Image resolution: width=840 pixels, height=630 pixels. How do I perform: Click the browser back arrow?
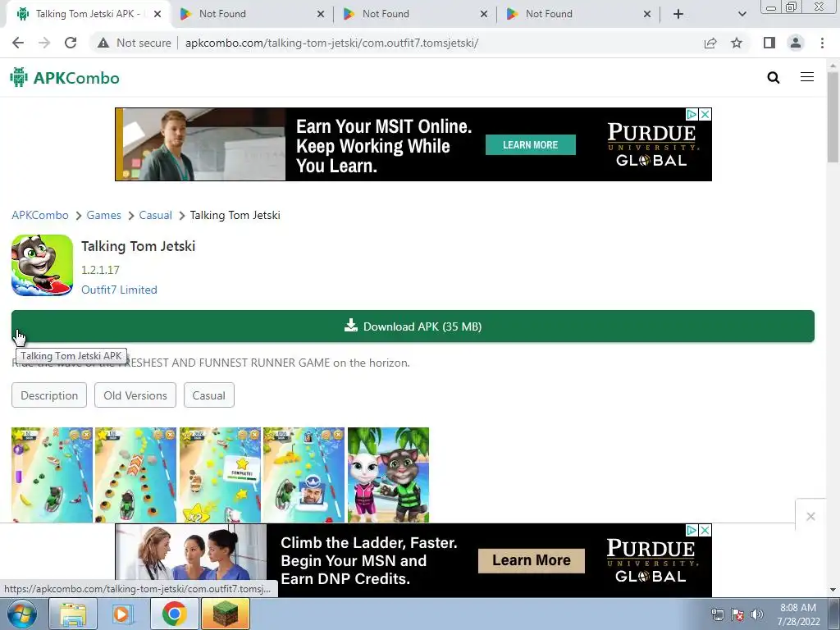pyautogui.click(x=18, y=43)
